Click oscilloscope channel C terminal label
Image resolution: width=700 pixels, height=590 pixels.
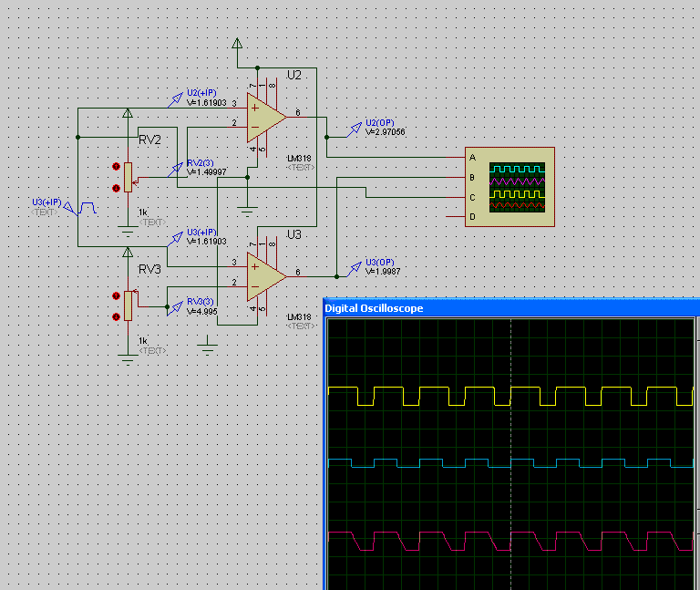[472, 197]
